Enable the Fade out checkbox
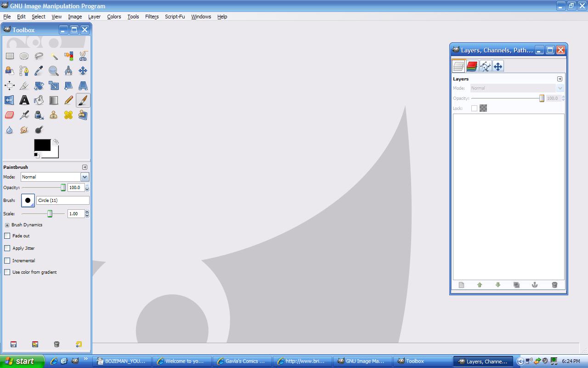Image resolution: width=588 pixels, height=368 pixels. (7, 236)
